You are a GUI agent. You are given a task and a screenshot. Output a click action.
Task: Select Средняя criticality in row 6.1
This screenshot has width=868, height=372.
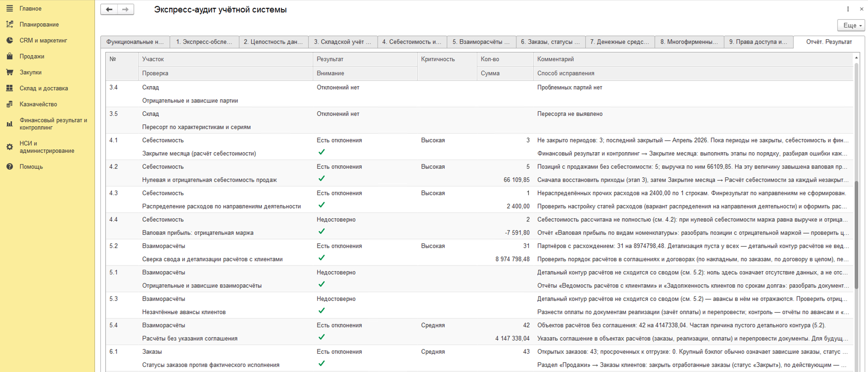click(x=433, y=352)
